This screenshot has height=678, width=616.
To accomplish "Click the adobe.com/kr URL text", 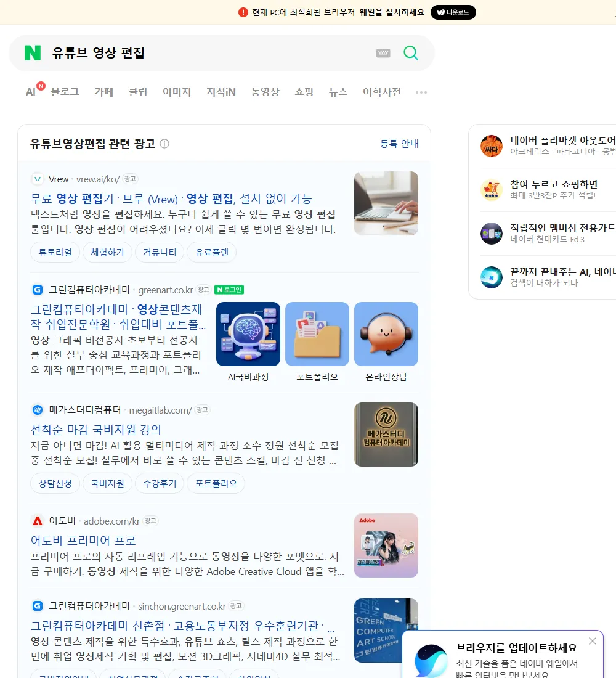I will 111,521.
